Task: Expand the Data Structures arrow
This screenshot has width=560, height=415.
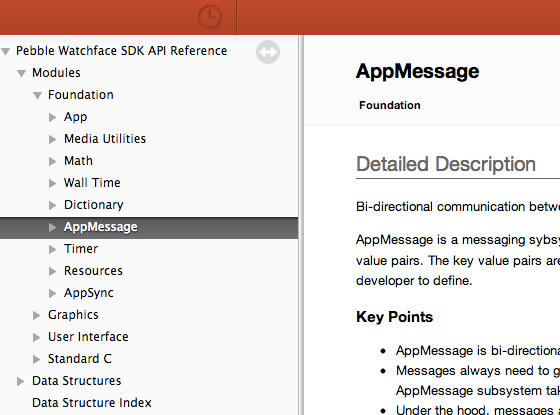Action: coord(21,381)
